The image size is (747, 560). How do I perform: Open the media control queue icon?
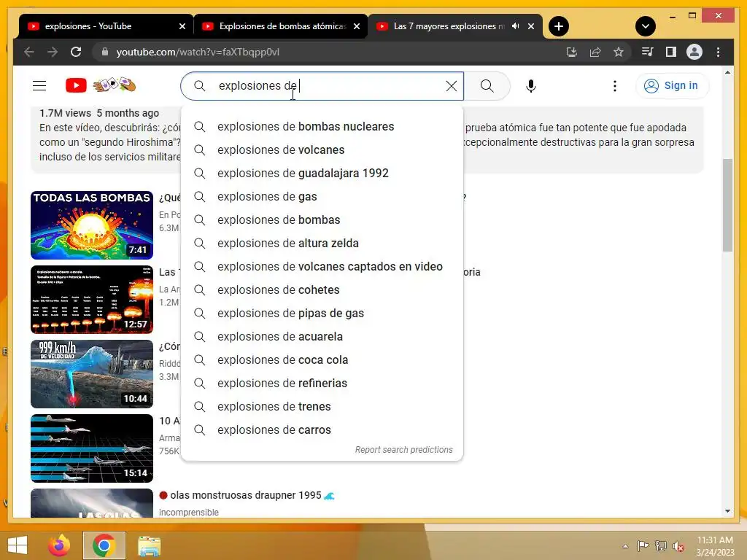click(x=648, y=52)
